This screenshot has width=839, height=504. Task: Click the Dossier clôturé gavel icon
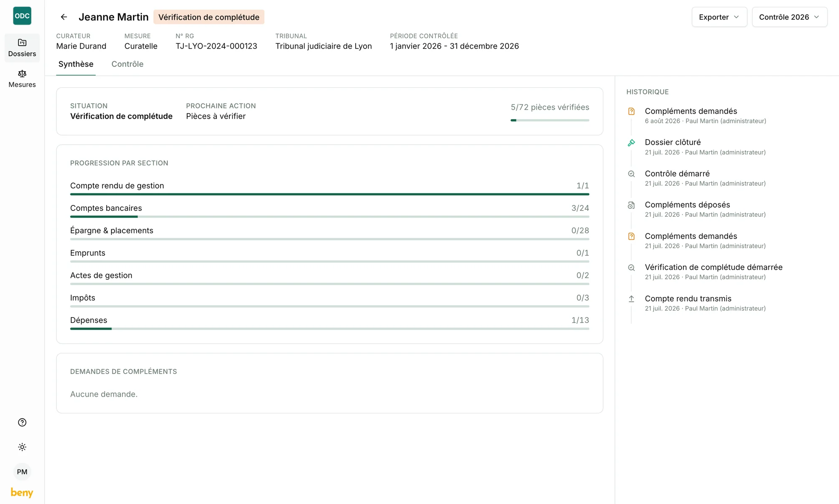tap(631, 143)
